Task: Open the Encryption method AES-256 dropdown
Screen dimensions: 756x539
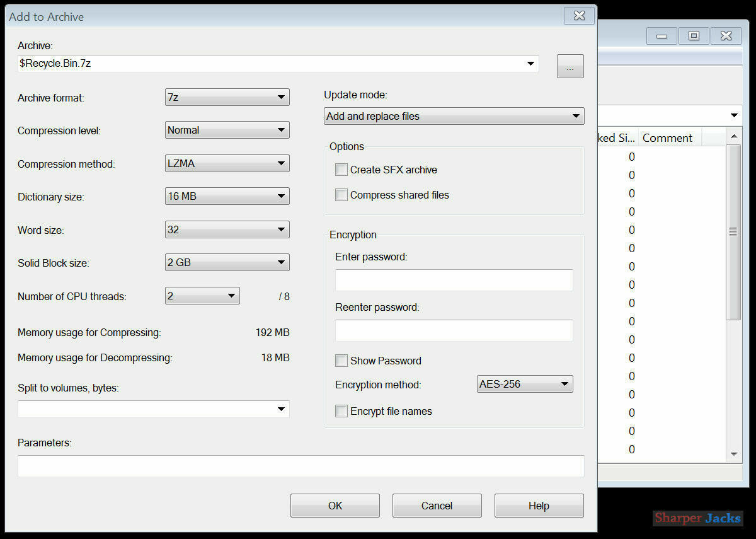Action: [x=525, y=384]
